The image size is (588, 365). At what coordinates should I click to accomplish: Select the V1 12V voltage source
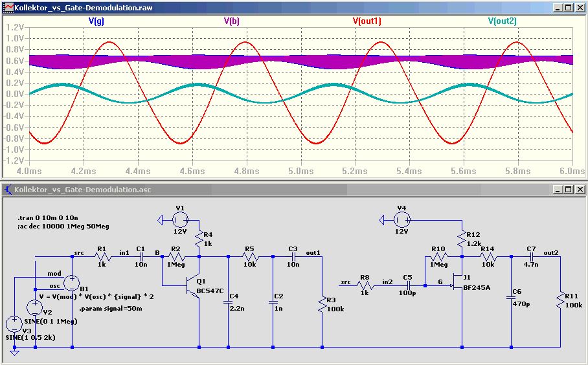click(180, 220)
